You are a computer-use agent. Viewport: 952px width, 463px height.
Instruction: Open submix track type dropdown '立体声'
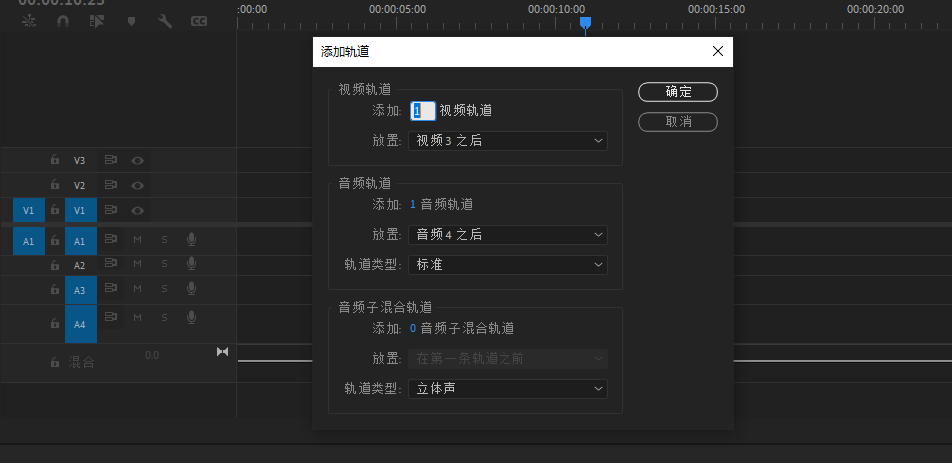507,388
